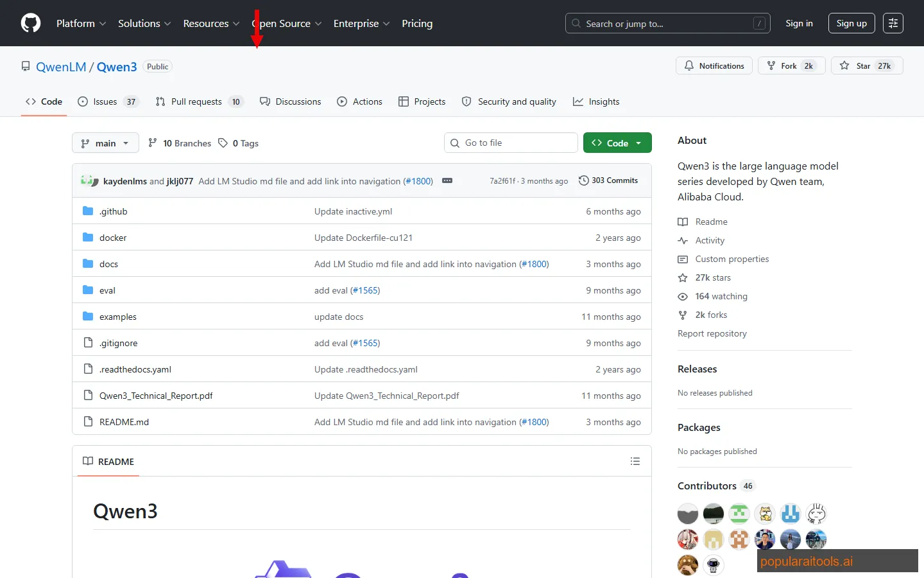
Task: Expand the Resources menu chevron
Action: [236, 24]
